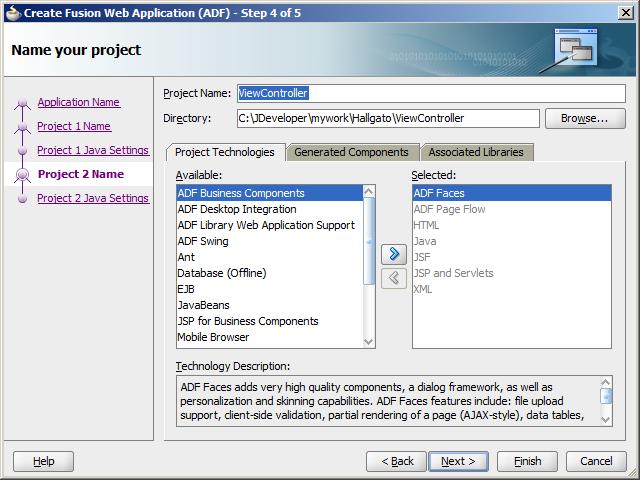Click the < Back button
The height and width of the screenshot is (480, 640).
pyautogui.click(x=396, y=461)
